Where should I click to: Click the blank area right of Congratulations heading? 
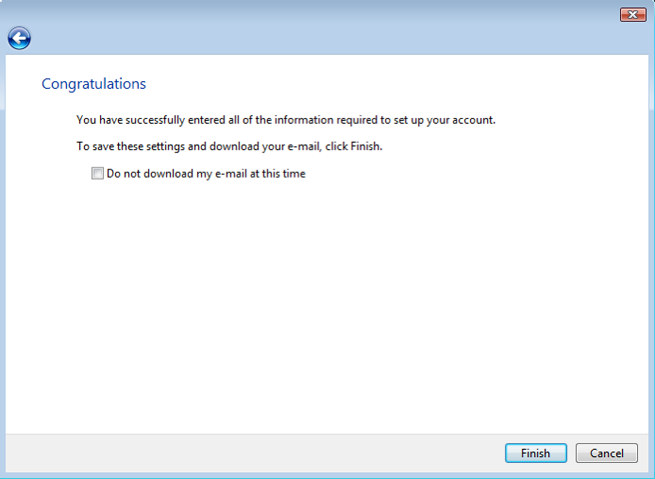400,84
